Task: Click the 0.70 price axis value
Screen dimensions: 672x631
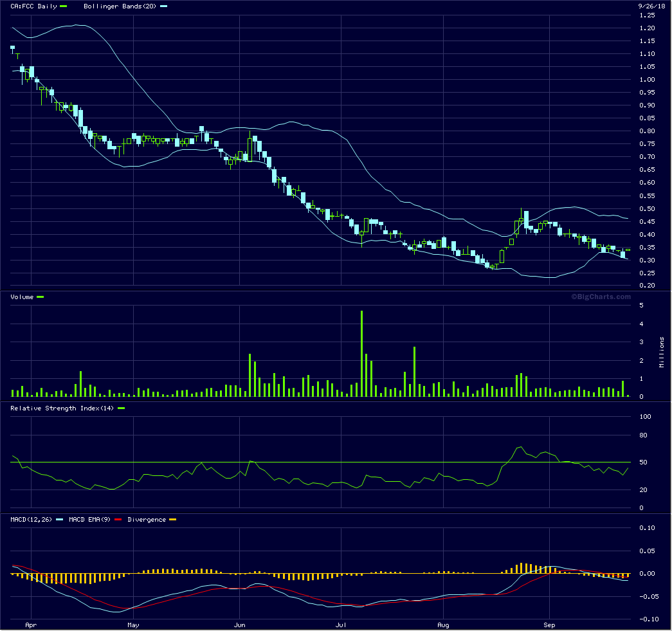Action: pos(647,157)
